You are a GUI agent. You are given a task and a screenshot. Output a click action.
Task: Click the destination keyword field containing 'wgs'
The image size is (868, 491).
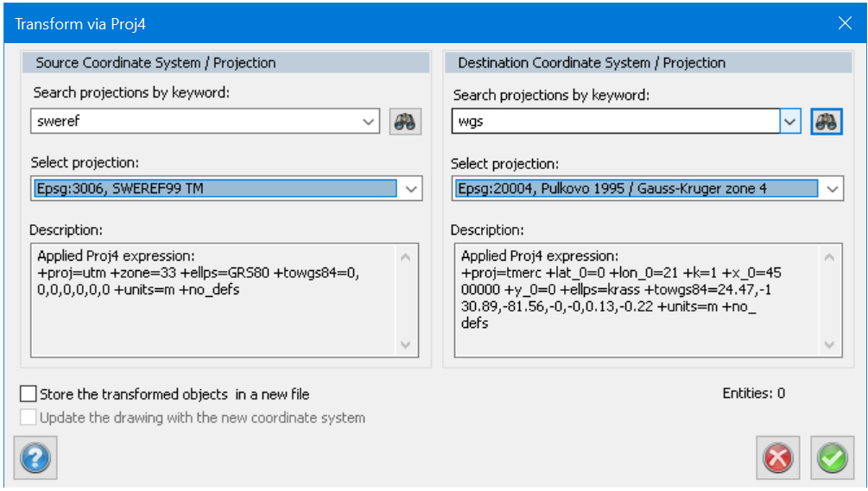[x=615, y=122]
